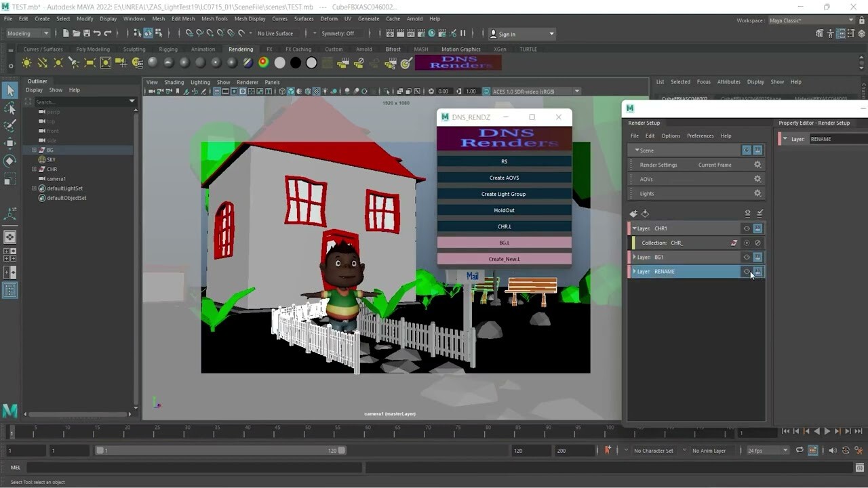Jump to the start of the playback range
Viewport: 868px width, 488px height.
785,431
